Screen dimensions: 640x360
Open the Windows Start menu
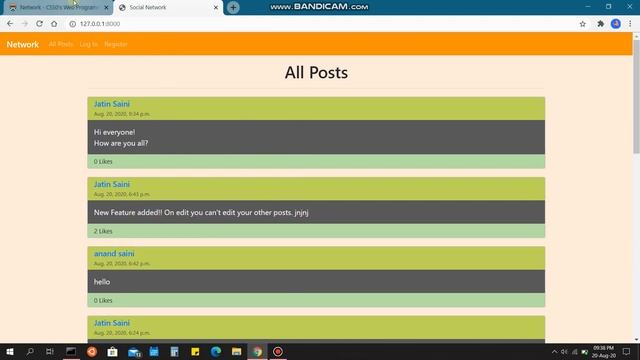click(x=10, y=351)
